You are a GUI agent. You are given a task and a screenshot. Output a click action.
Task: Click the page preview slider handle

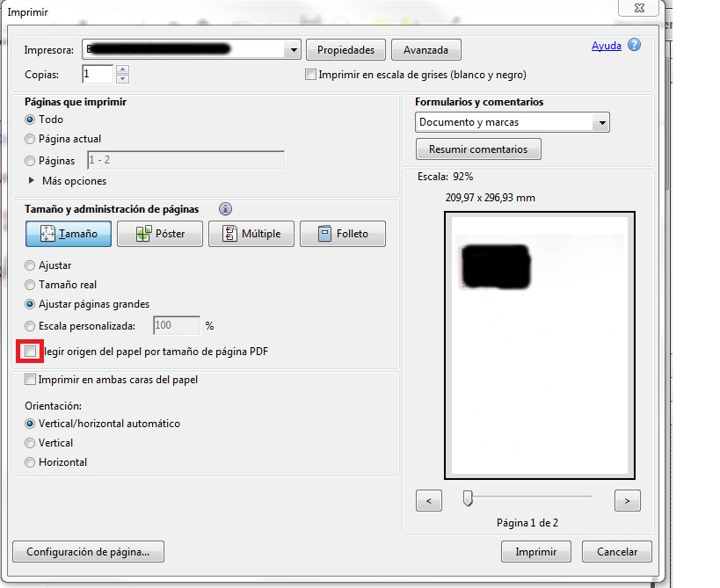[x=468, y=498]
